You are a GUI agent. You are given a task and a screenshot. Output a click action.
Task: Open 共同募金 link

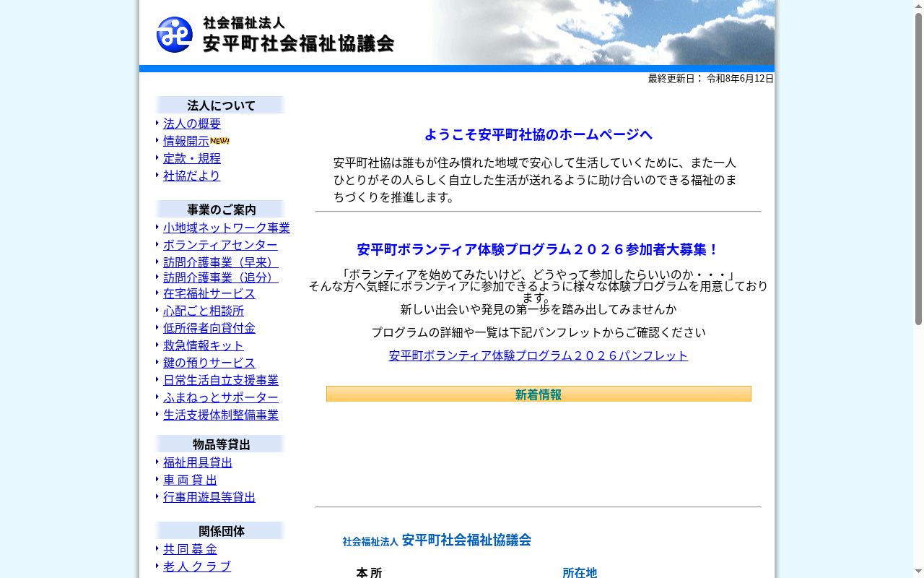[x=190, y=549]
